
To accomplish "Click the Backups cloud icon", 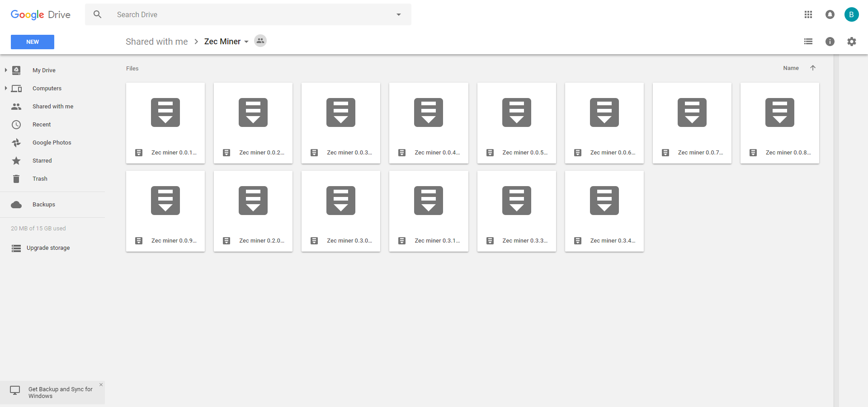I will pyautogui.click(x=16, y=205).
